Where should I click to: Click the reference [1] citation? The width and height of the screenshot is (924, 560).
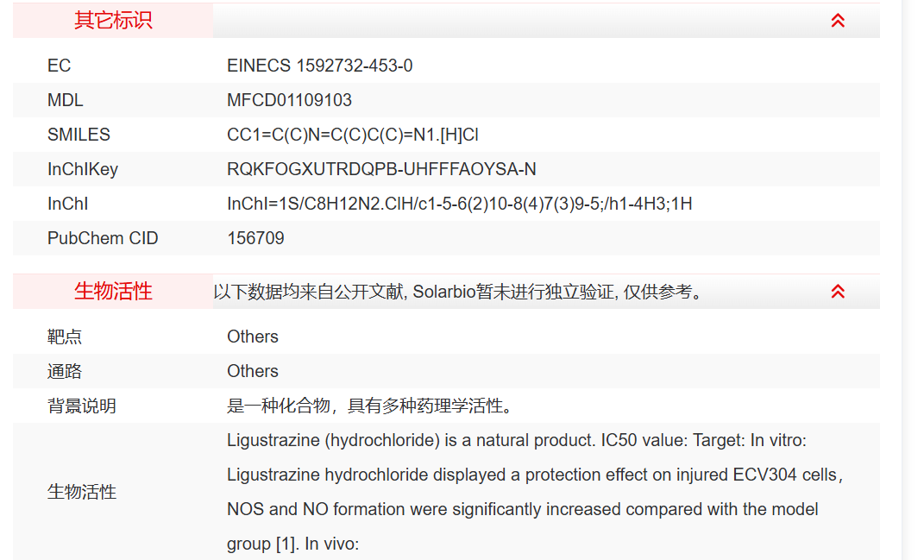[x=285, y=544]
